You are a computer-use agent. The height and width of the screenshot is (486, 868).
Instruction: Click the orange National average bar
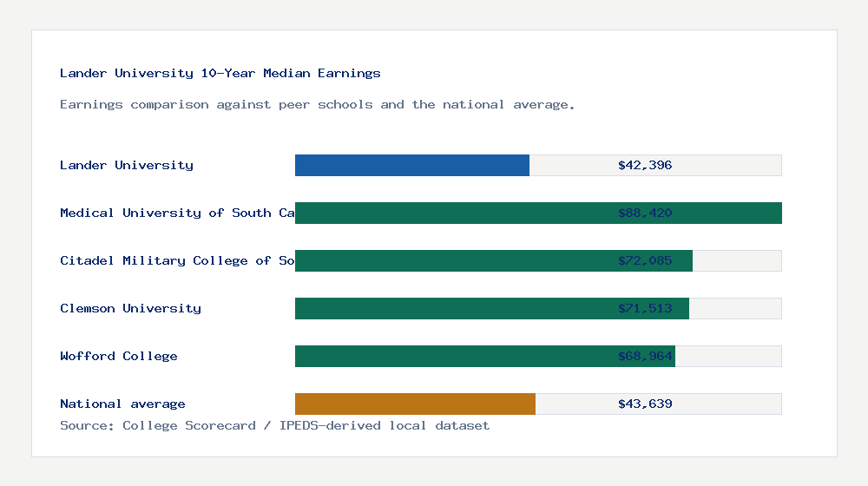(x=415, y=404)
